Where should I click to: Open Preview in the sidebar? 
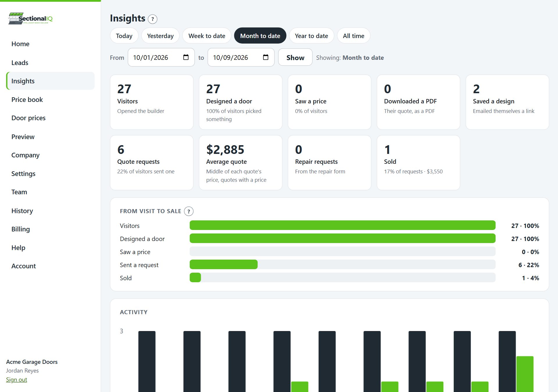pos(50,137)
